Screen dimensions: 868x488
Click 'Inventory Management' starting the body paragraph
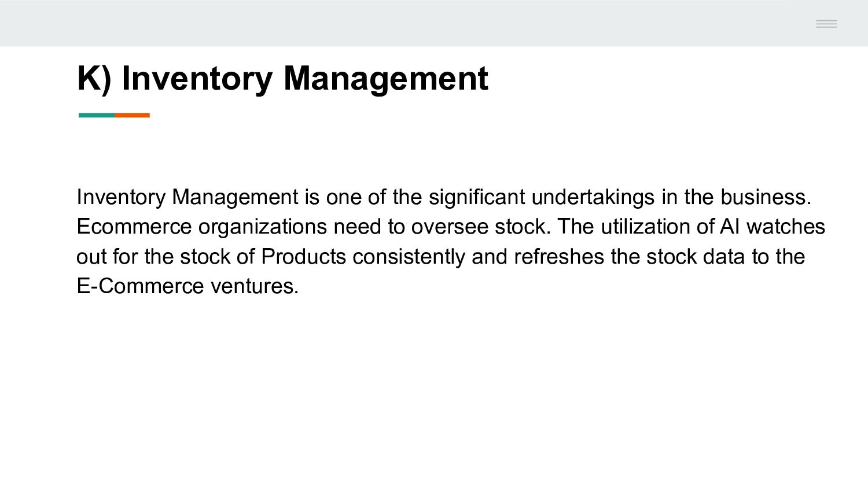pyautogui.click(x=187, y=198)
